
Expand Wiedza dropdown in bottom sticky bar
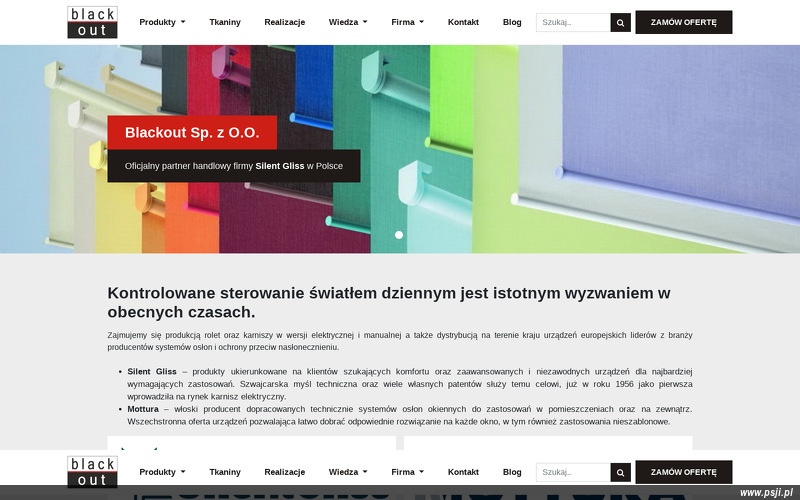[348, 472]
